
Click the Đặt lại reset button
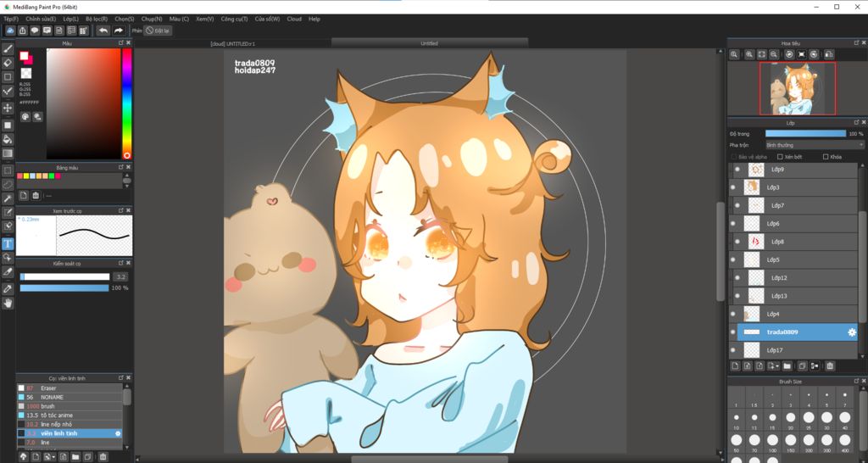tap(159, 31)
